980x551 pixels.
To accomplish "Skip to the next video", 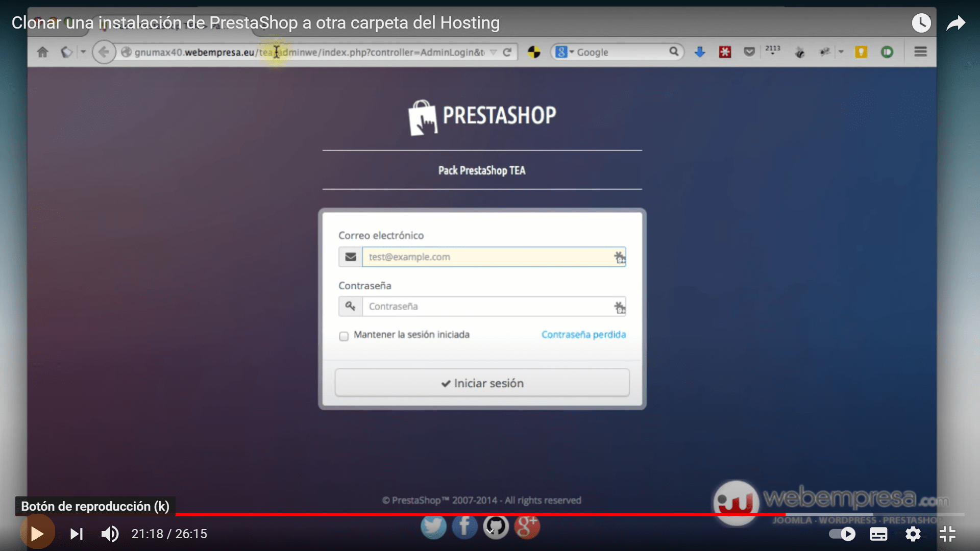I will (x=77, y=534).
